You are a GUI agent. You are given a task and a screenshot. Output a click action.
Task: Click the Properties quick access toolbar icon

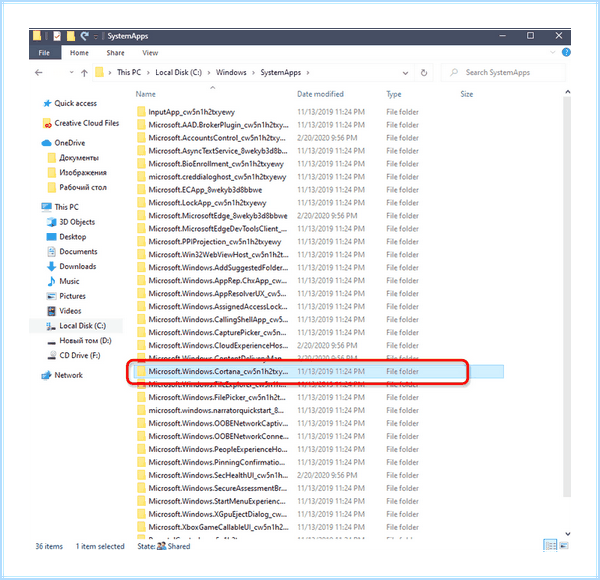pyautogui.click(x=57, y=36)
